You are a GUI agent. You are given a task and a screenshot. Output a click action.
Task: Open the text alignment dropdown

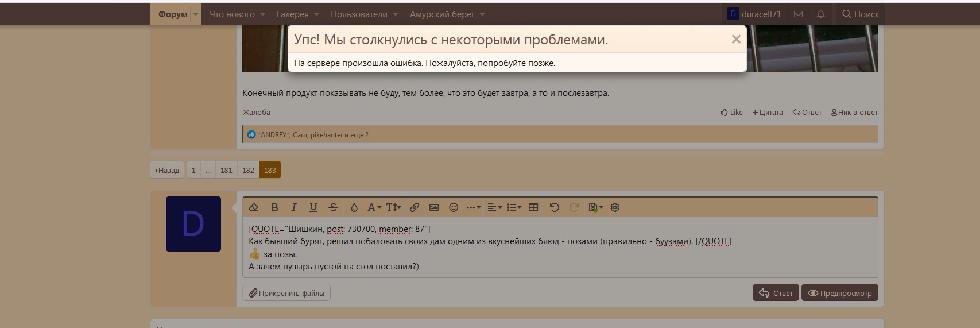[494, 207]
